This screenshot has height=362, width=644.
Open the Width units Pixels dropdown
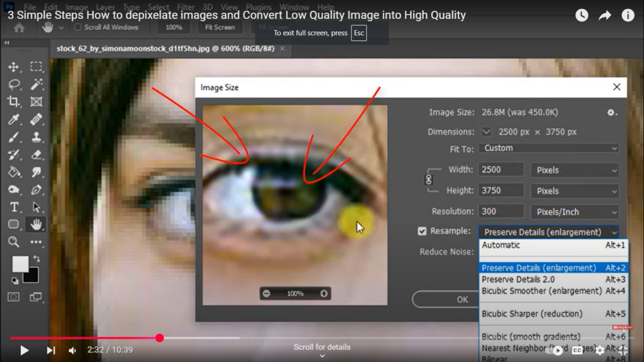click(575, 170)
